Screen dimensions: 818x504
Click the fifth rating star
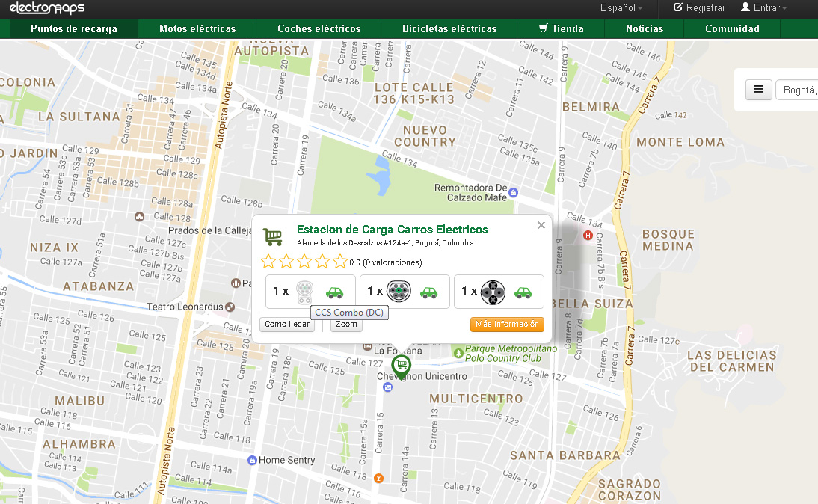(x=339, y=262)
